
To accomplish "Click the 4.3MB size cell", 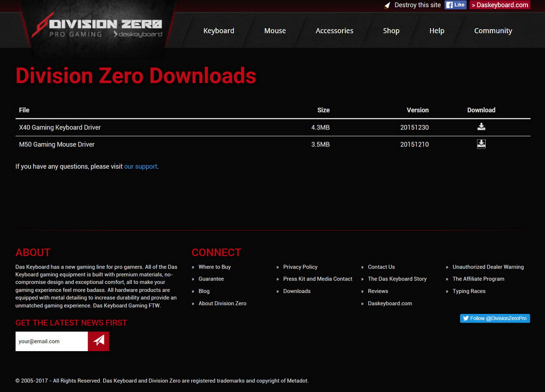I will [320, 127].
